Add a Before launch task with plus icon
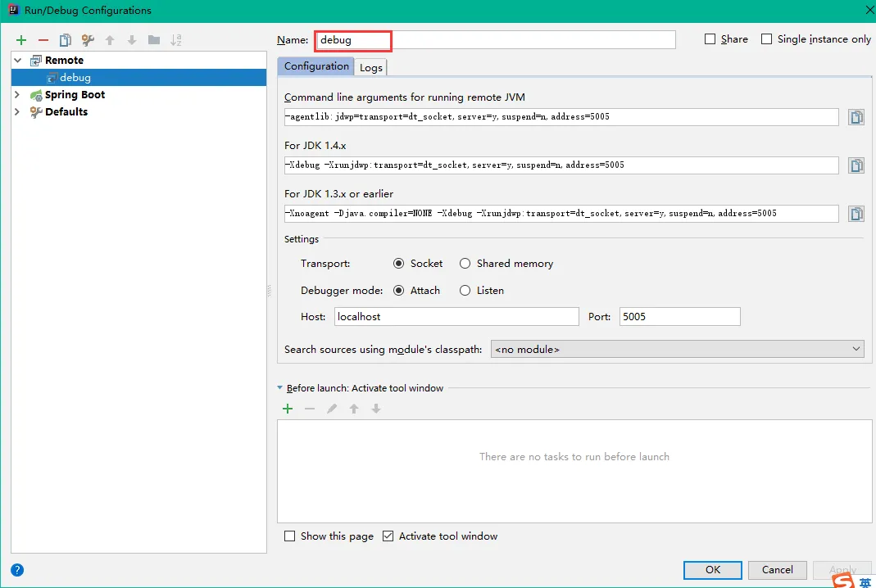The height and width of the screenshot is (588, 876). tap(288, 409)
